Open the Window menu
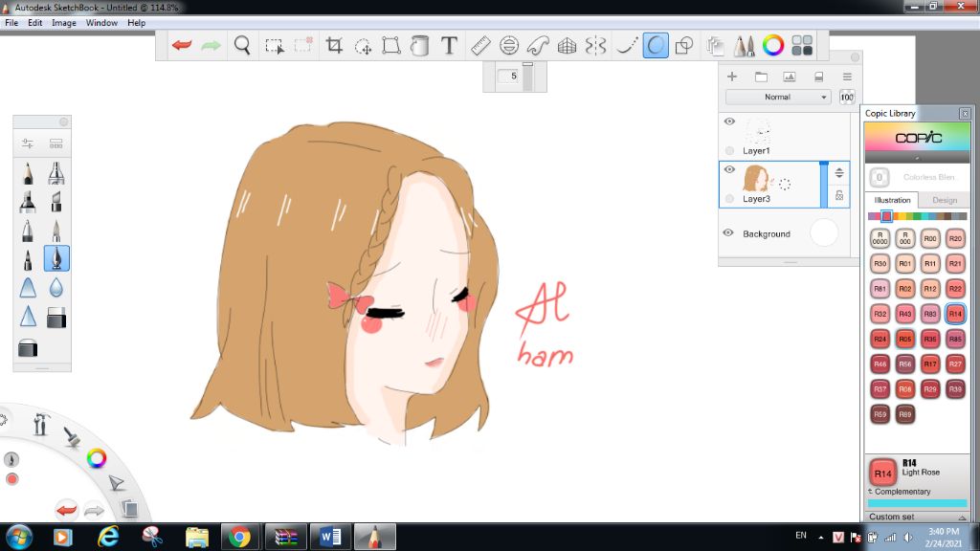Image resolution: width=980 pixels, height=551 pixels. pyautogui.click(x=101, y=23)
